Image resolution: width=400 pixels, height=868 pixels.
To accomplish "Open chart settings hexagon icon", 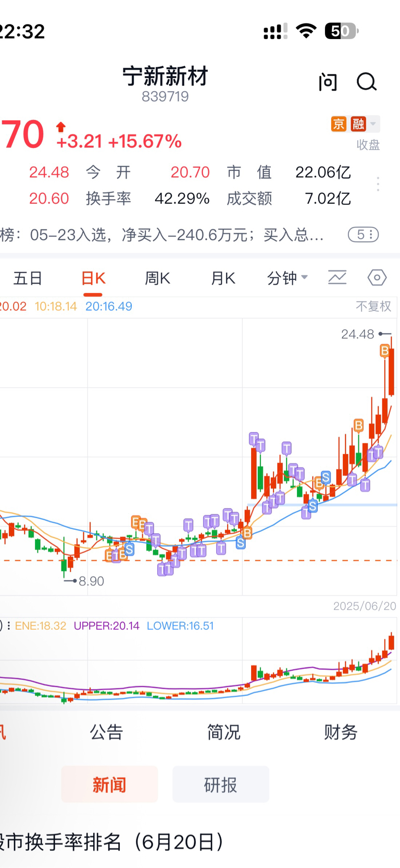I will click(x=377, y=277).
